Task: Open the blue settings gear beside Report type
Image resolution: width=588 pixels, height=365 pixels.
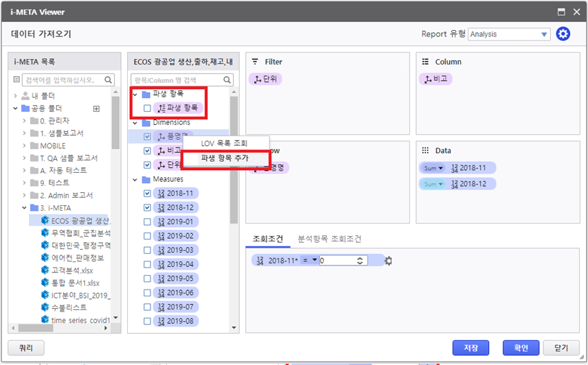Action: pos(563,34)
